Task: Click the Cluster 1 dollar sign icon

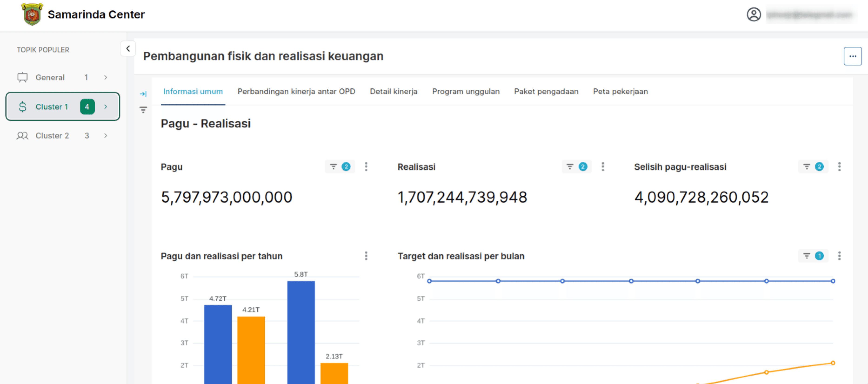Action: 23,107
